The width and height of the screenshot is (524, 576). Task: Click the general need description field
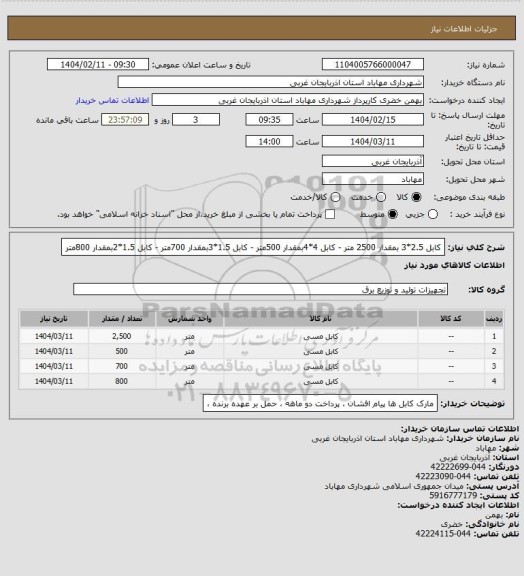click(253, 247)
